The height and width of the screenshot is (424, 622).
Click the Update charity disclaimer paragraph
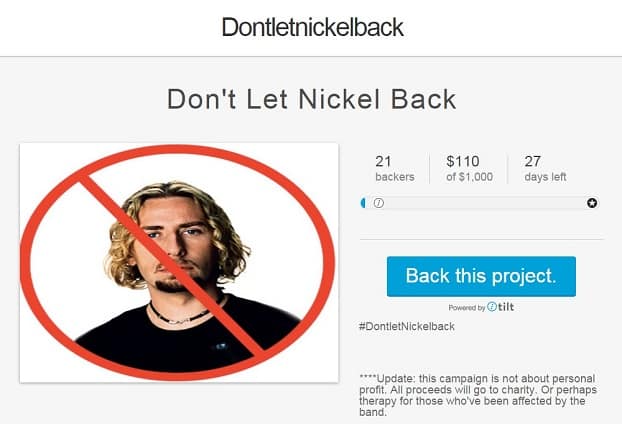478,395
